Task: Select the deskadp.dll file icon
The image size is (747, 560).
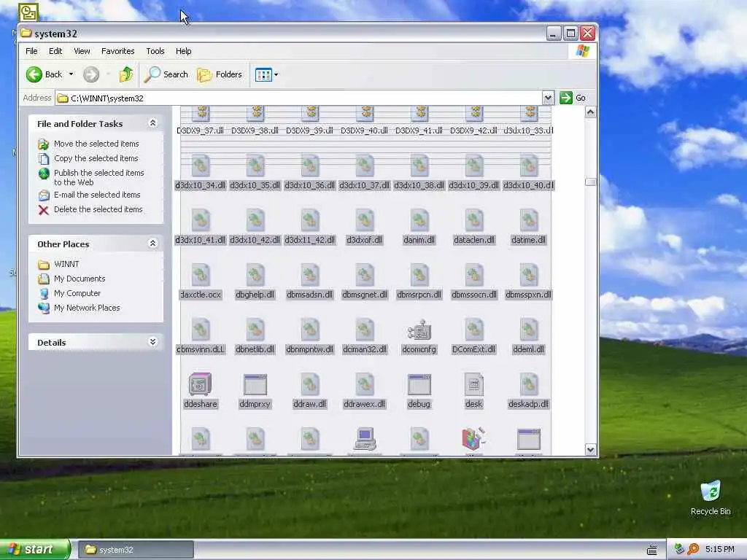Action: coord(528,384)
